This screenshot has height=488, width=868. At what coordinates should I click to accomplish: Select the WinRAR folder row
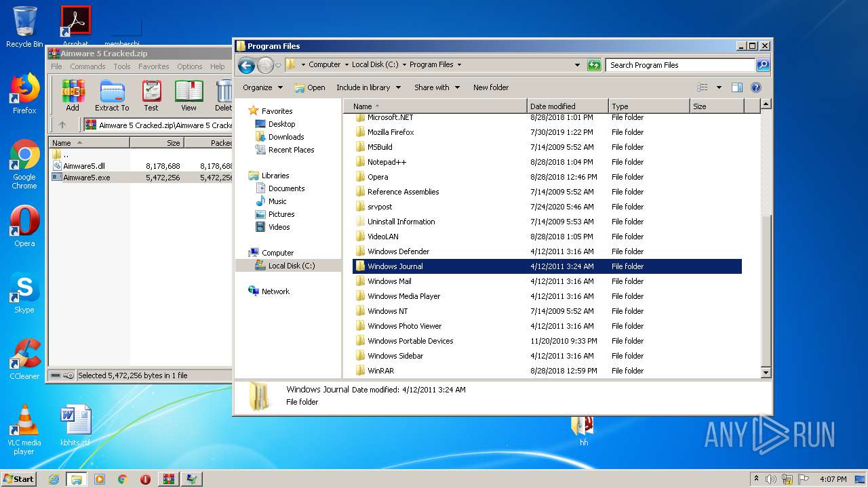click(548, 371)
